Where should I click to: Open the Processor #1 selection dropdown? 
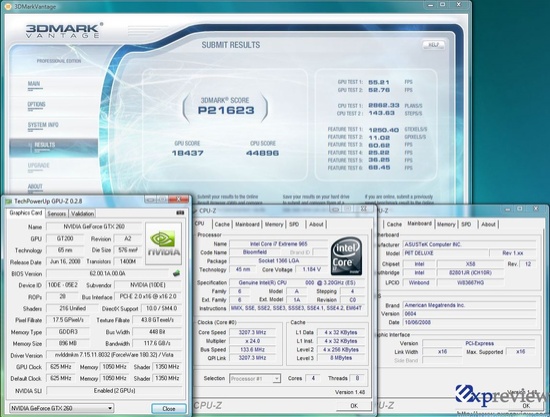[x=255, y=378]
